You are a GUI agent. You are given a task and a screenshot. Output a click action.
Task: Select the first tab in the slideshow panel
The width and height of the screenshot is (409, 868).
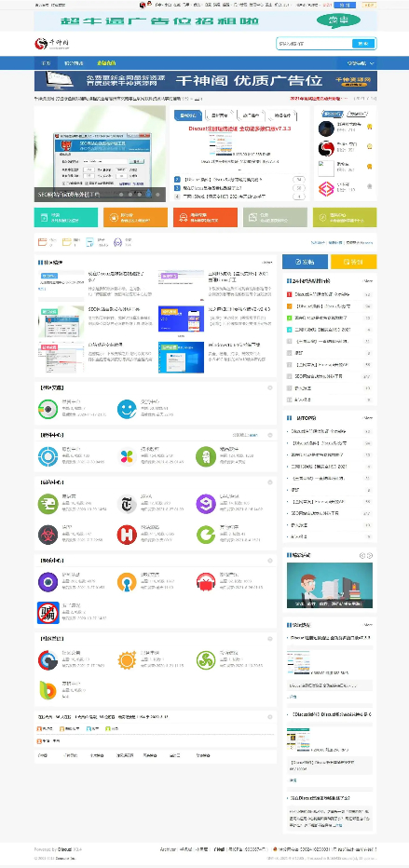188,115
